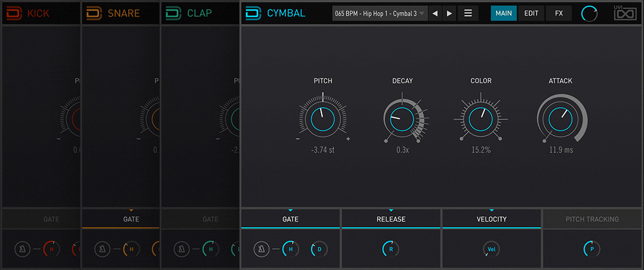Click the minus sign under Cymbal pitch knob
This screenshot has width=644, height=270.
pyautogui.click(x=298, y=139)
